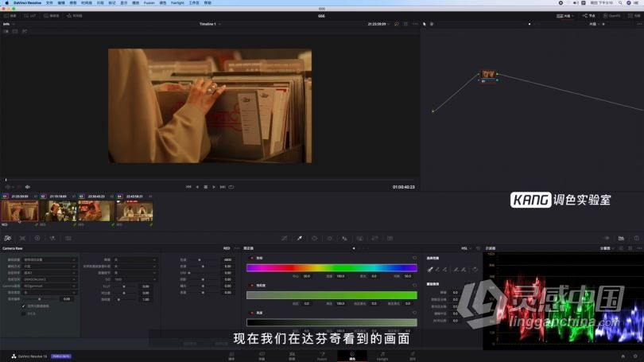
Task: Open the Fusion menu in menu bar
Action: (149, 3)
